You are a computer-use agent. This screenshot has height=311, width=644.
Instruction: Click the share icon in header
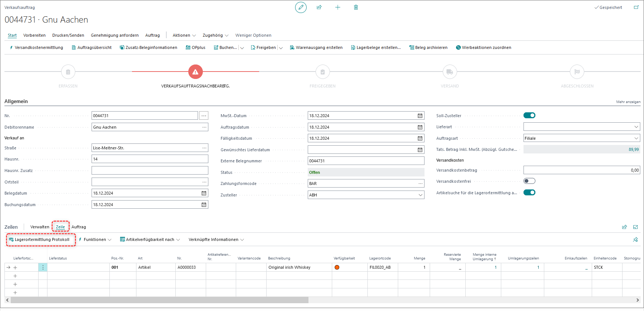[319, 7]
